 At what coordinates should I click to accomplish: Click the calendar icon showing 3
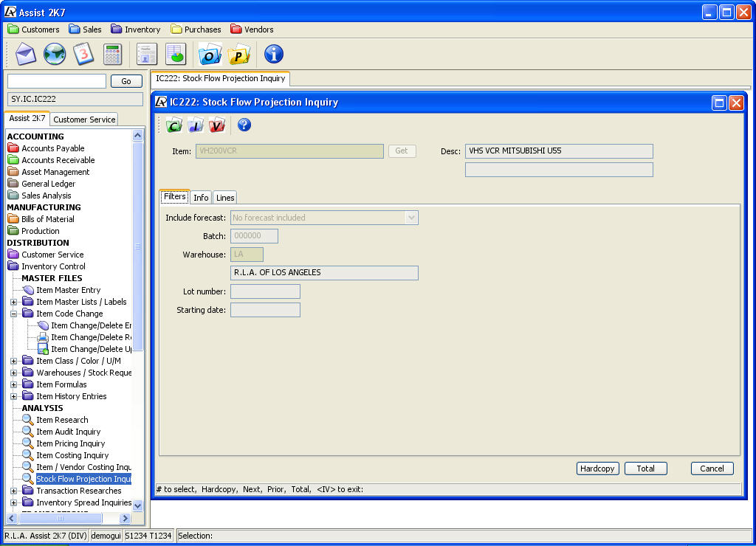coord(83,54)
